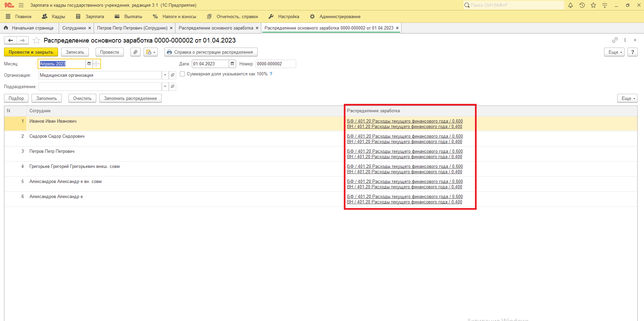Click the help question mark link
This screenshot has height=321, width=644.
tap(271, 74)
